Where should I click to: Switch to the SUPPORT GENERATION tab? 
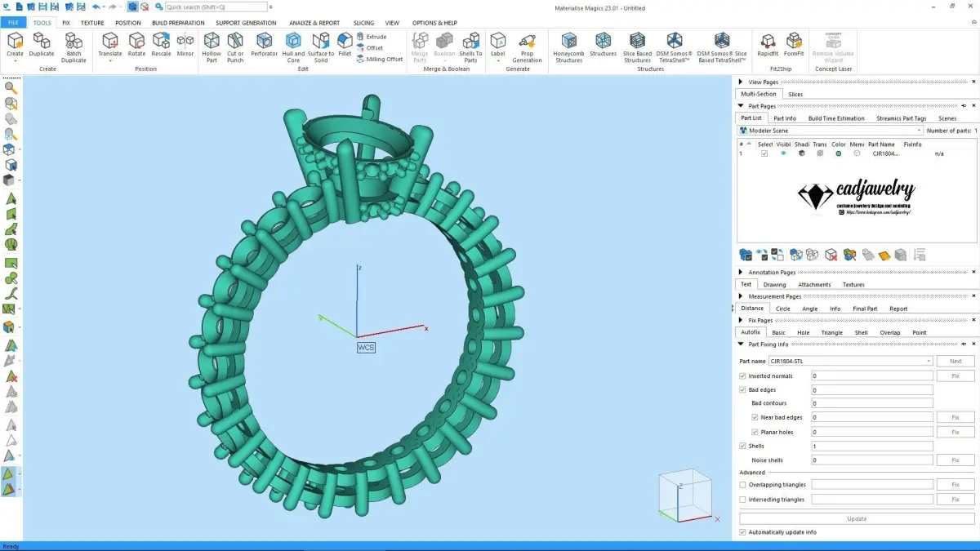(x=246, y=23)
